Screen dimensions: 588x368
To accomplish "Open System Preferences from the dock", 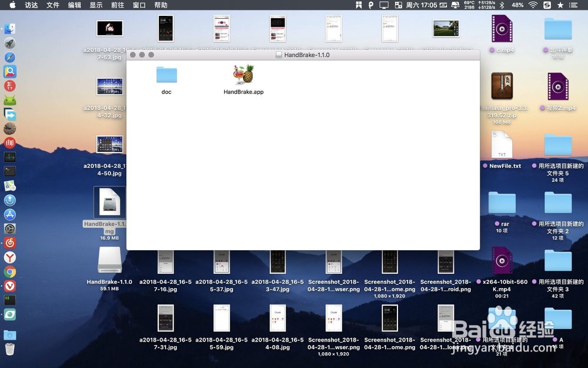I will click(10, 228).
